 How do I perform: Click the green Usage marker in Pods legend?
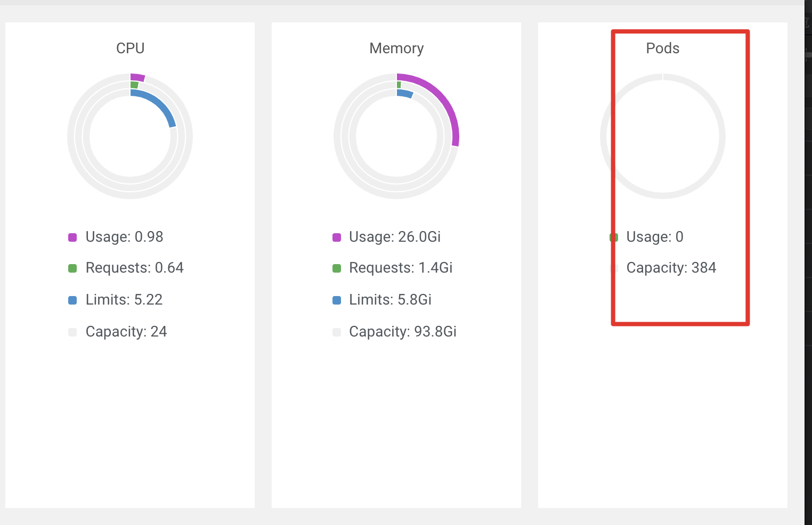click(613, 237)
